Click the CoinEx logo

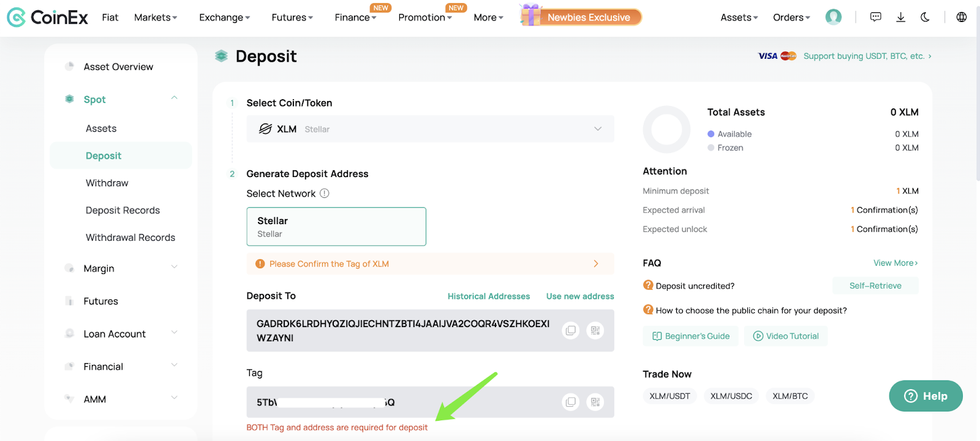pos(47,17)
